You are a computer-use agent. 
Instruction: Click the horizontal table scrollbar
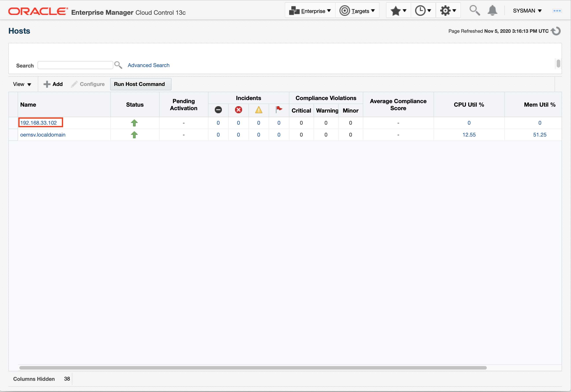[253, 368]
